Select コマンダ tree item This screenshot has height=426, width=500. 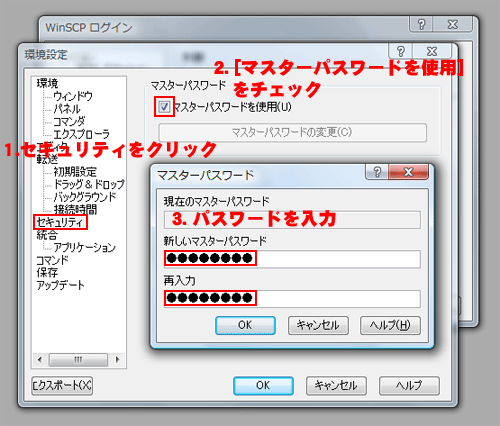[69, 121]
